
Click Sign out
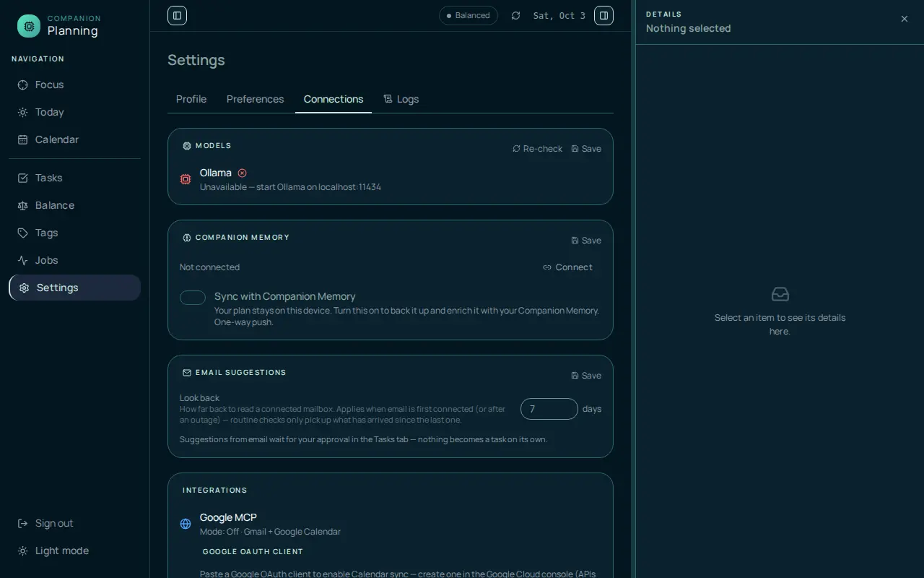(x=74, y=523)
